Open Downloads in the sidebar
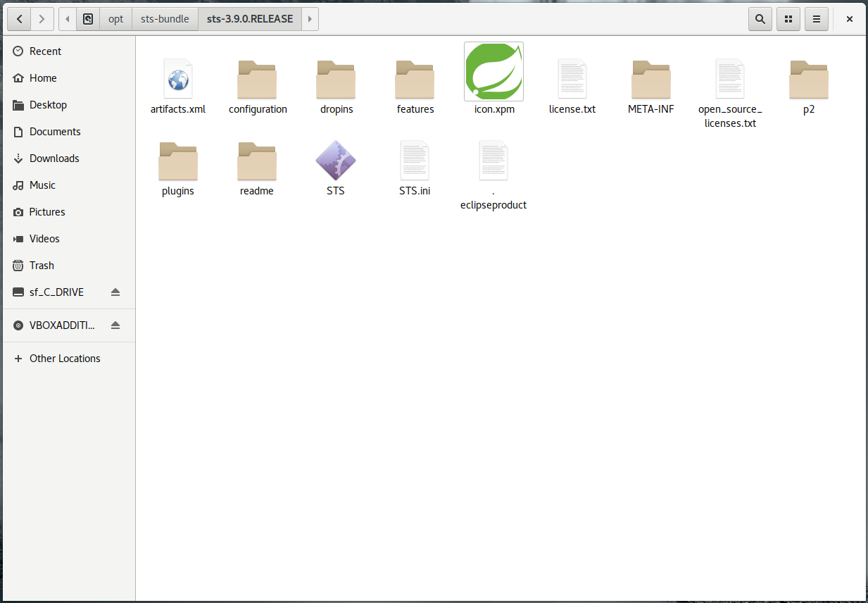The height and width of the screenshot is (603, 868). pos(54,158)
